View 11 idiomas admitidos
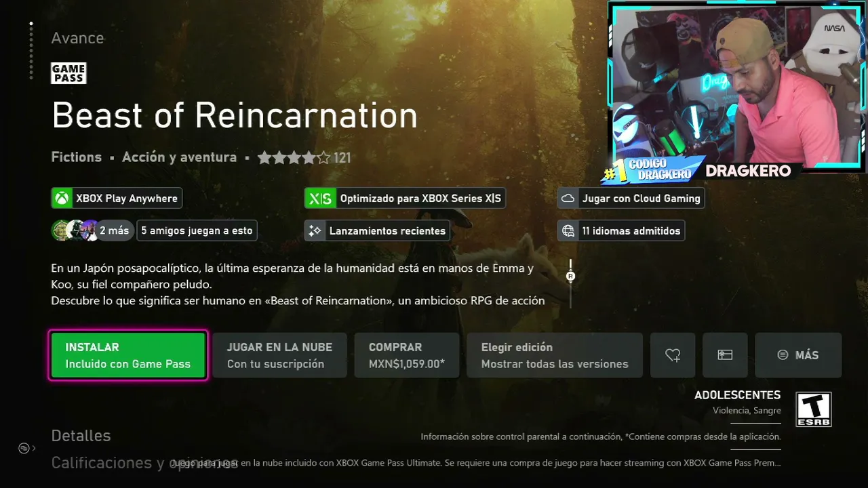This screenshot has width=868, height=488. click(621, 230)
